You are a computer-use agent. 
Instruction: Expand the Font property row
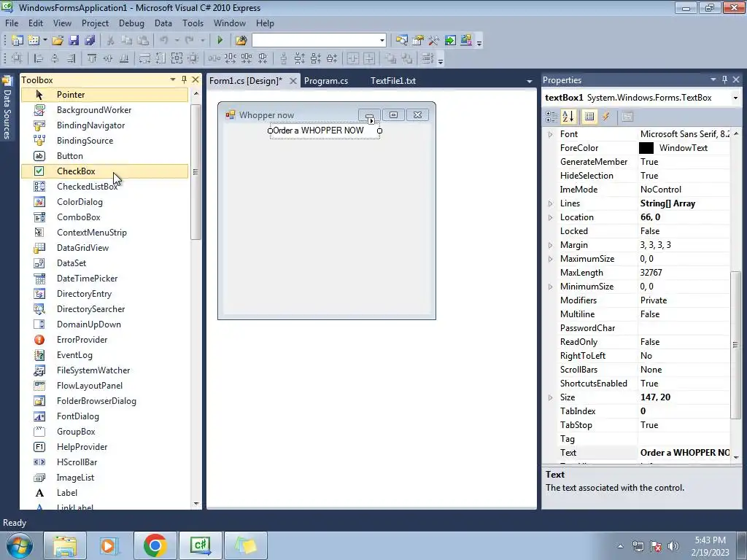(x=550, y=134)
